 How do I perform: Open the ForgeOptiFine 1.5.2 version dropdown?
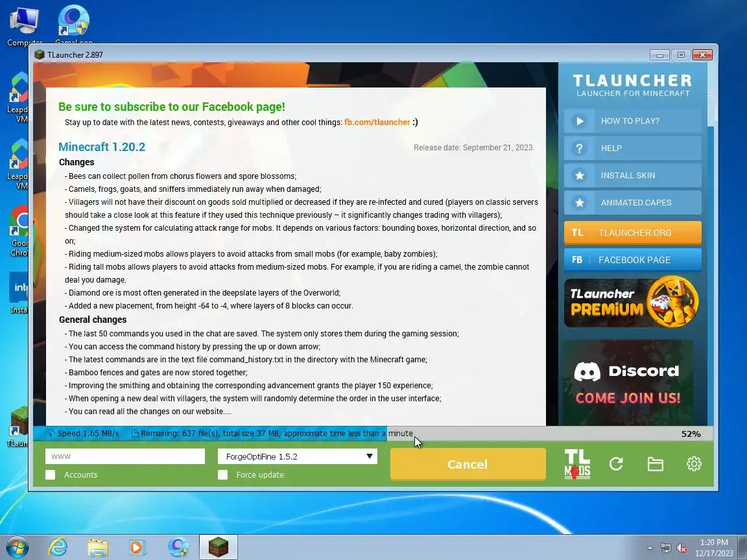click(297, 456)
